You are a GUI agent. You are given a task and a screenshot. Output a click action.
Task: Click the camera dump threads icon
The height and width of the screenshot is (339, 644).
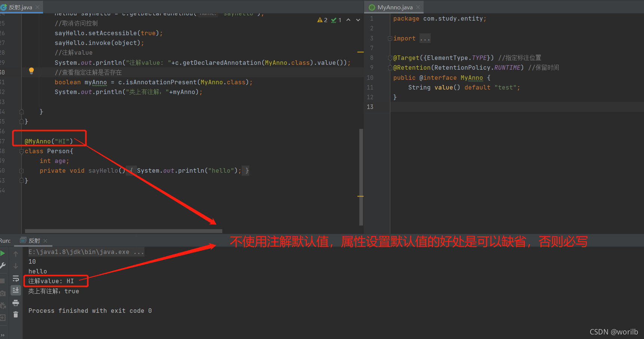coord(3,293)
